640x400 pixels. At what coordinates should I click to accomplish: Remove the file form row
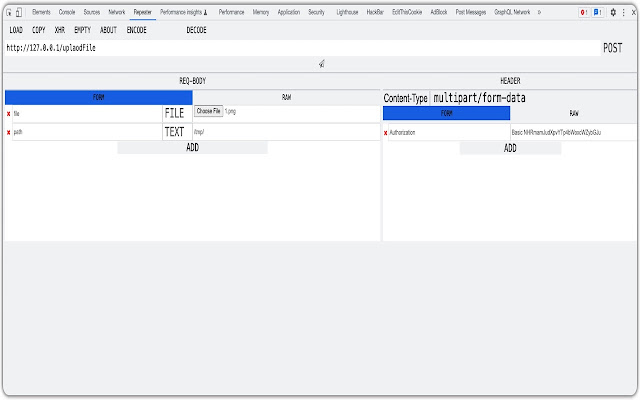pyautogui.click(x=9, y=114)
